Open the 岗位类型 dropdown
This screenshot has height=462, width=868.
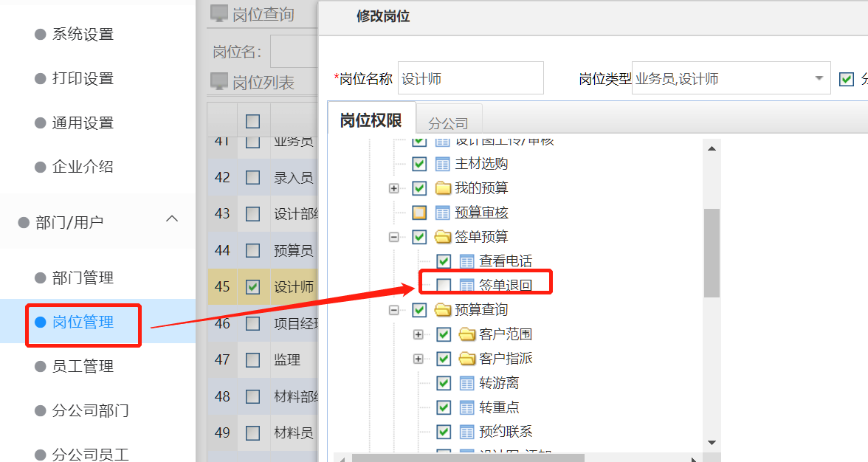pyautogui.click(x=818, y=77)
